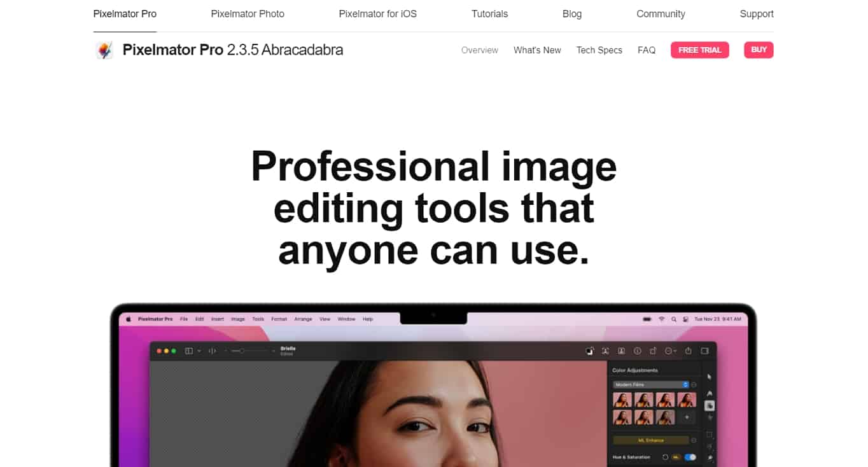This screenshot has width=868, height=467.
Task: Click the rotate-square icon right of Info
Action: tap(653, 351)
